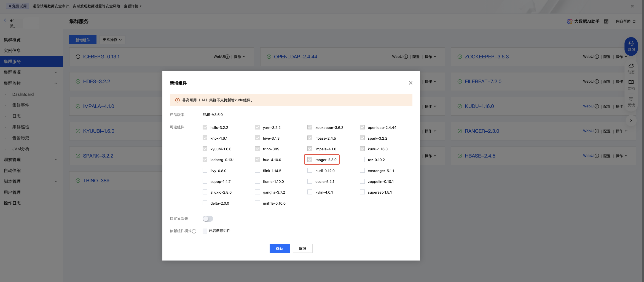This screenshot has width=644, height=282.
Task: Open the 动态 cloud updates icon
Action: pos(631,68)
